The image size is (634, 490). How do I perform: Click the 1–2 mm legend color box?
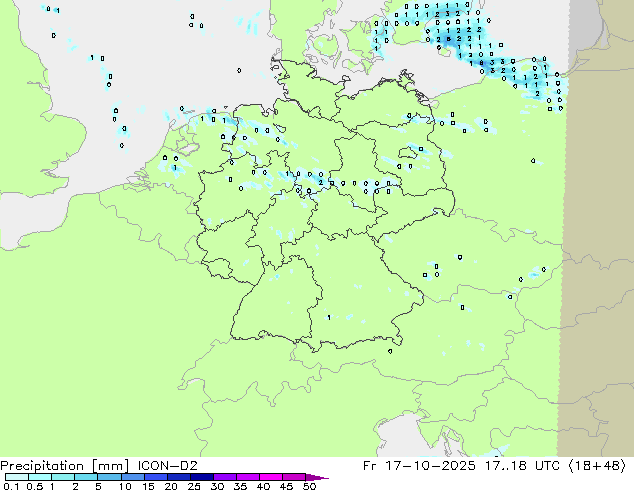pos(63,477)
